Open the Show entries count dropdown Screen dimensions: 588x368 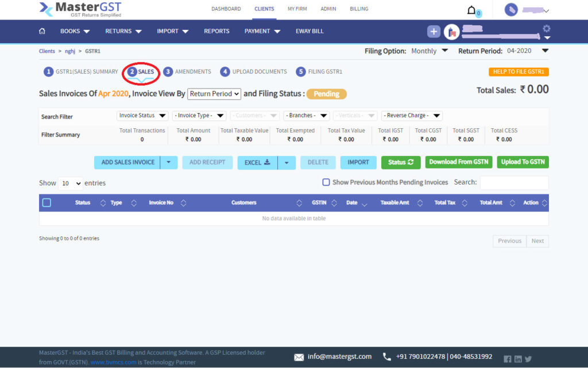click(71, 183)
